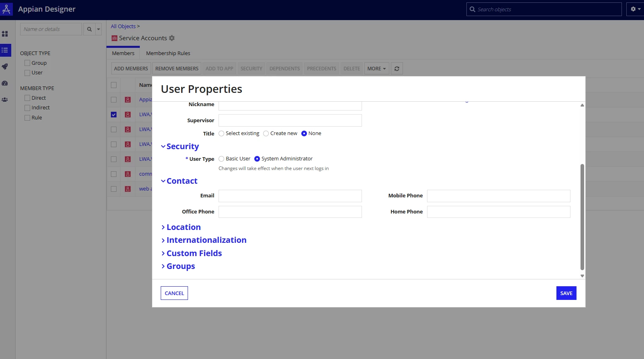
Task: Click the magnifier button beside Name or details
Action: tap(89, 29)
